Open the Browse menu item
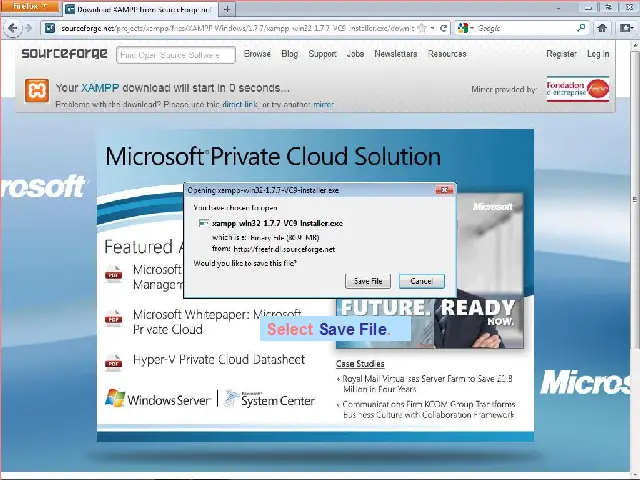Image resolution: width=640 pixels, height=480 pixels. (x=257, y=54)
